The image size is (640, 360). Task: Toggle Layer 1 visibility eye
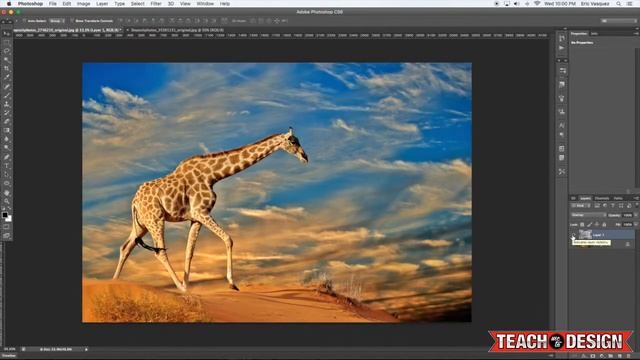click(x=573, y=235)
